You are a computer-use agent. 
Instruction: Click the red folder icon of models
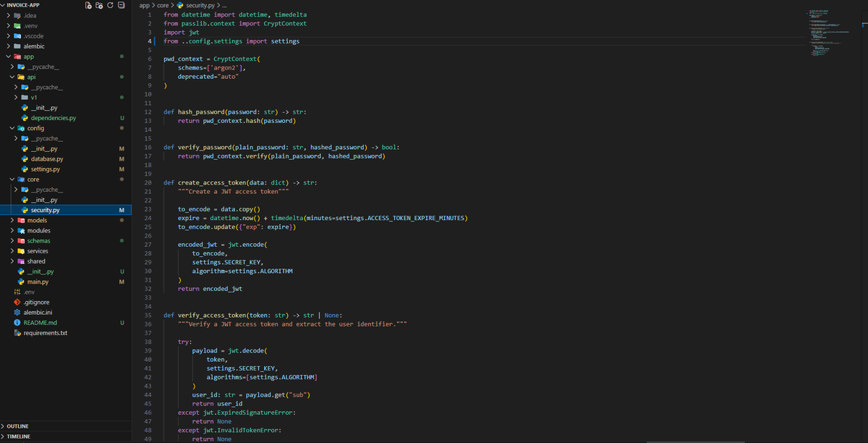pos(22,220)
